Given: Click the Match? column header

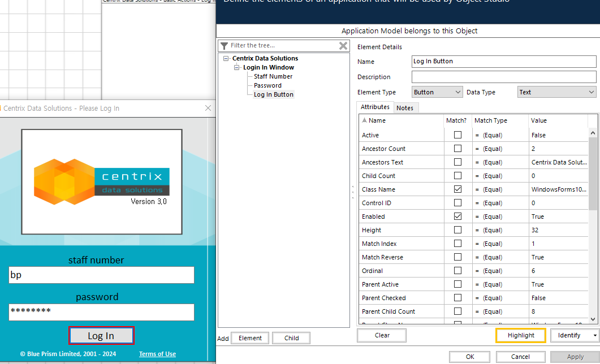Looking at the screenshot, I should coord(458,120).
